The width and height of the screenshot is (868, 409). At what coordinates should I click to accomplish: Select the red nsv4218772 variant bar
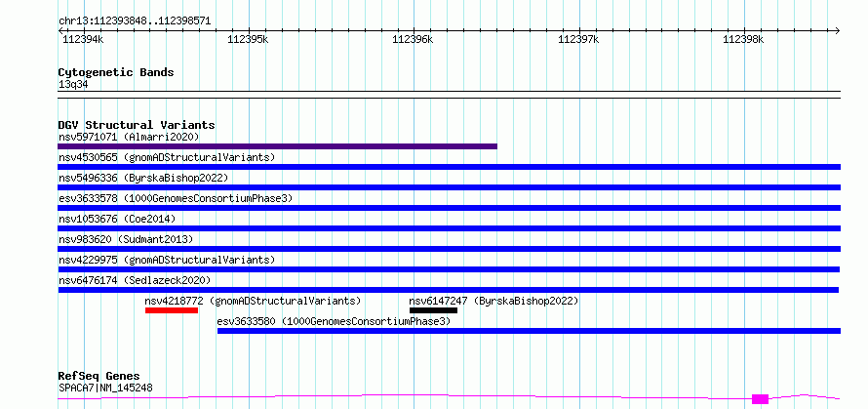click(172, 310)
